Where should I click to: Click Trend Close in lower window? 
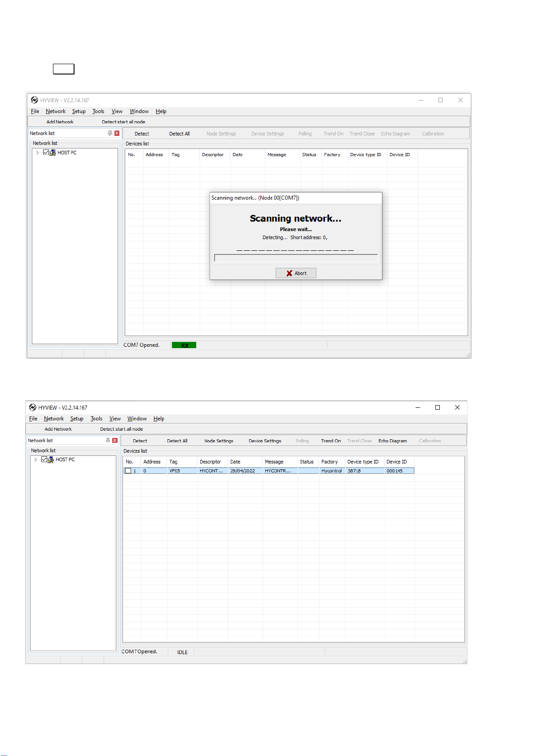coord(360,441)
